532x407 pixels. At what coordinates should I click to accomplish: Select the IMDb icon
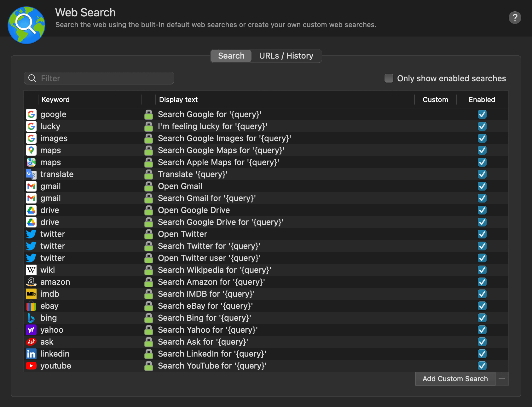click(x=31, y=294)
